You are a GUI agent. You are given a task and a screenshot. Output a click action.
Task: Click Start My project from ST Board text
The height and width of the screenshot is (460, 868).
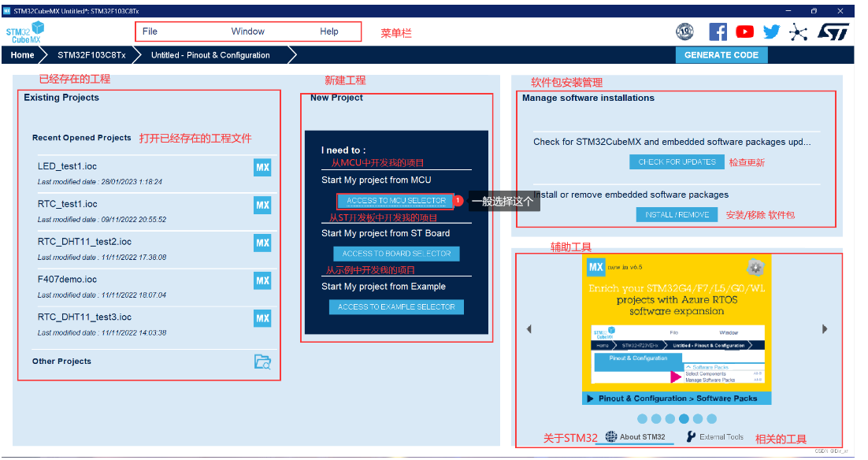click(x=385, y=233)
